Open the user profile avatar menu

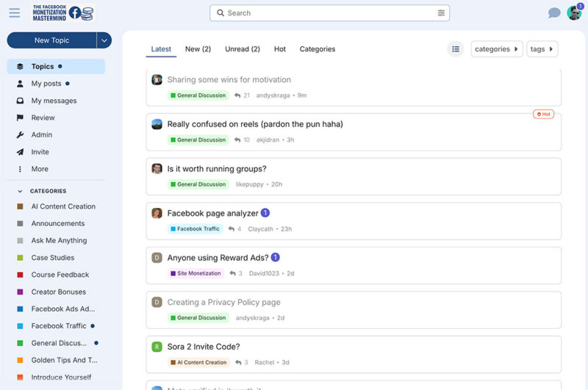point(574,12)
